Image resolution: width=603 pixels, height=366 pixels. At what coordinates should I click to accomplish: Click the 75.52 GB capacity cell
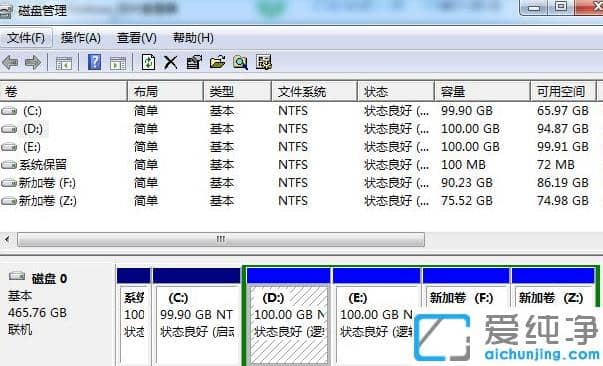466,201
